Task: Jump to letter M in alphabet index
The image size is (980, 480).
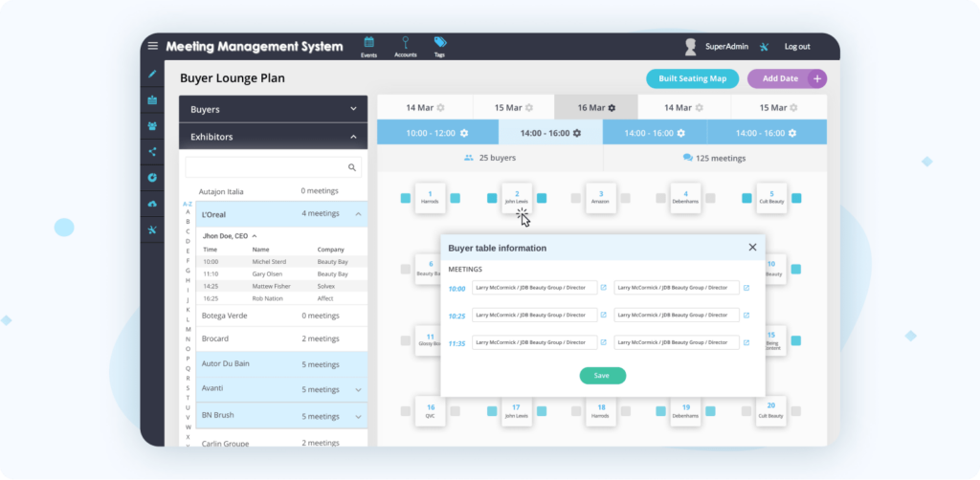Action: 189,329
